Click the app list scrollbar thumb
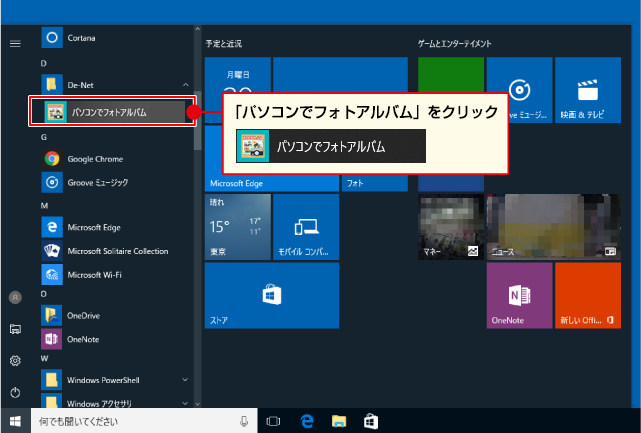Viewport: 641px width, 433px height. click(x=197, y=120)
